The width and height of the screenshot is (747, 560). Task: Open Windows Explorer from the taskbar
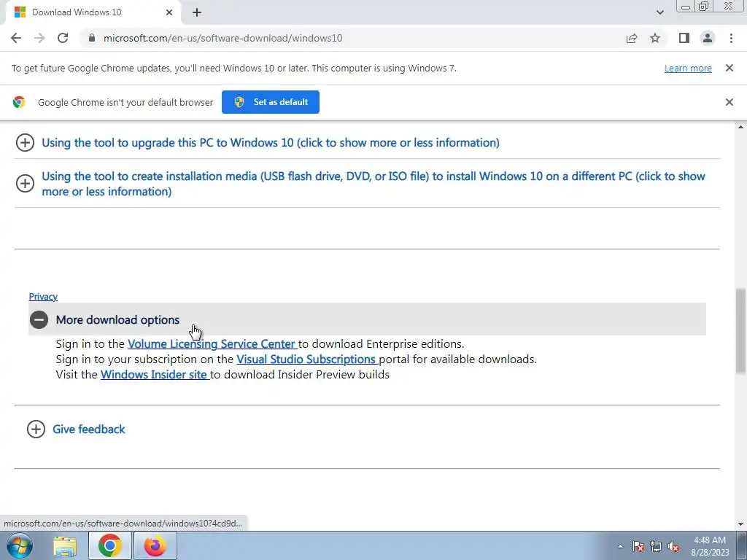pyautogui.click(x=65, y=545)
